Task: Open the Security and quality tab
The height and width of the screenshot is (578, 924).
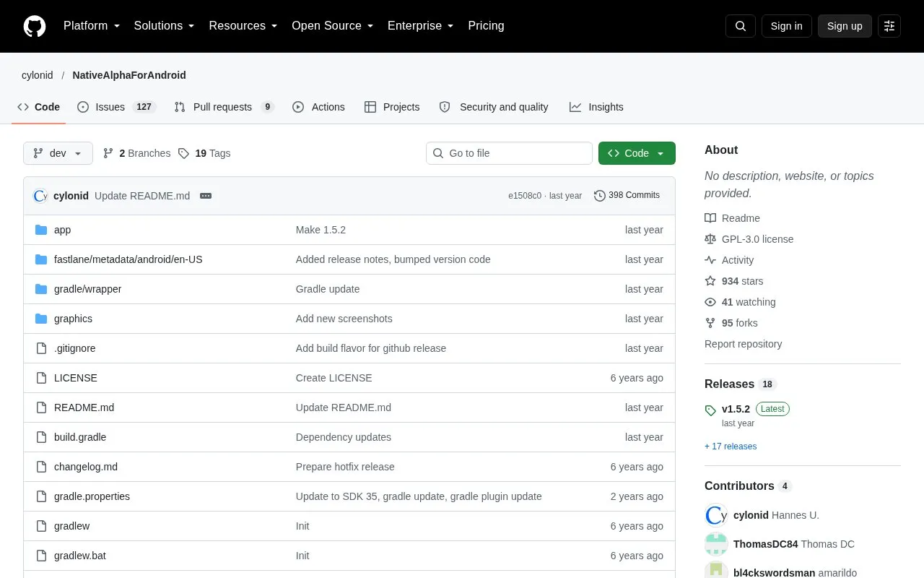Action: (x=494, y=107)
